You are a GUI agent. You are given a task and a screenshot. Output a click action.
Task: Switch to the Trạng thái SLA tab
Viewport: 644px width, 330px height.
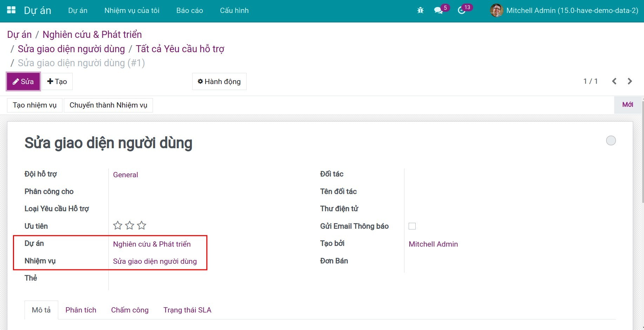tap(187, 310)
